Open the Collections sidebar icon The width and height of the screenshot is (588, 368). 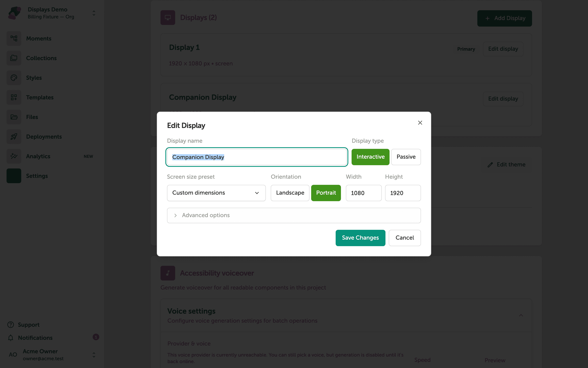(x=14, y=58)
